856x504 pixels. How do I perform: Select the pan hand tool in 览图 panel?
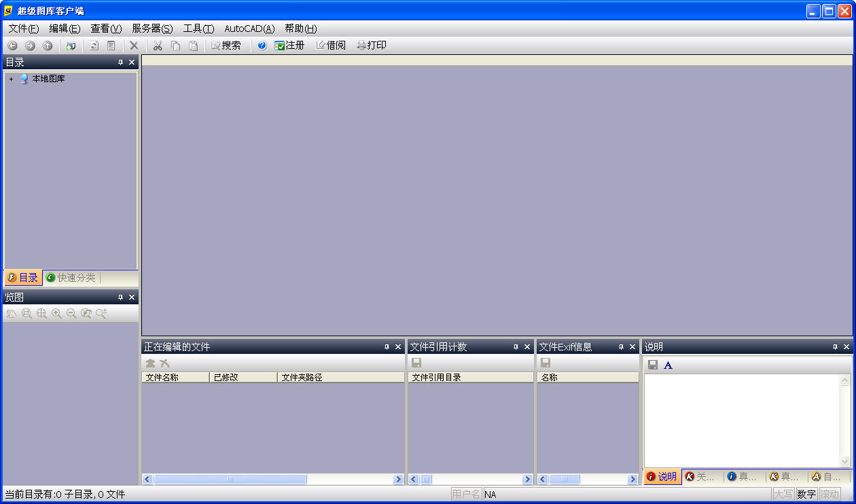[x=12, y=313]
